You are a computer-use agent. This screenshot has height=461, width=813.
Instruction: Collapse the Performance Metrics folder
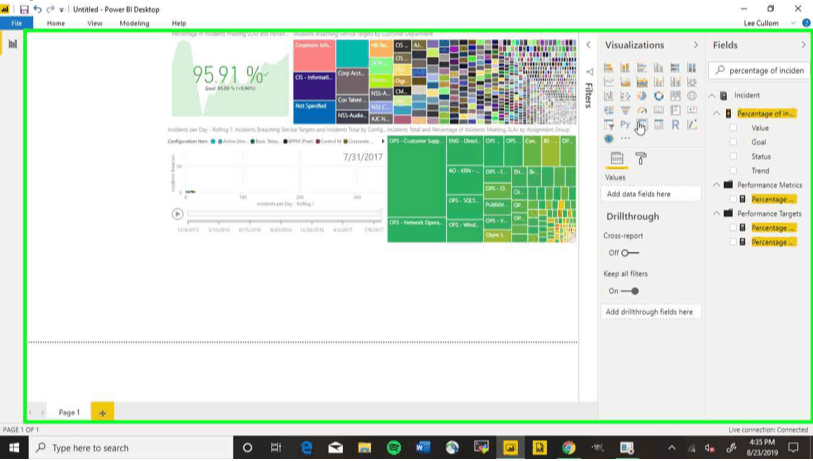(717, 185)
